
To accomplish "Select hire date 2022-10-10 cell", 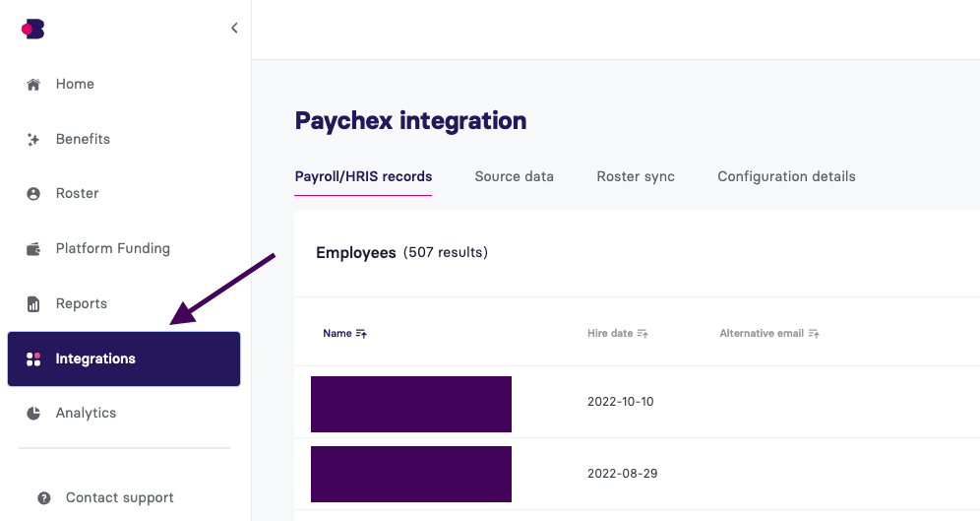I will (621, 402).
